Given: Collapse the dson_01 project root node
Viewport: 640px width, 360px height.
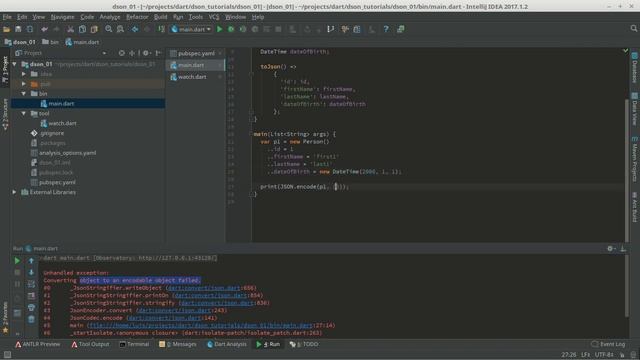Looking at the screenshot, I should 14,64.
